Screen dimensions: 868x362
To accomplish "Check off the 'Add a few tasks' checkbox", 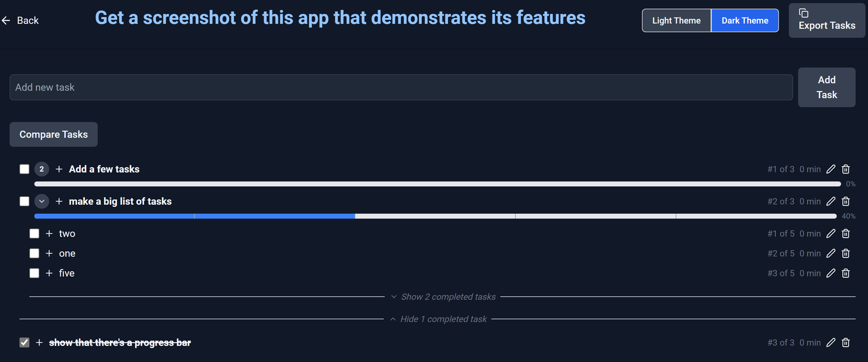I will coord(24,169).
